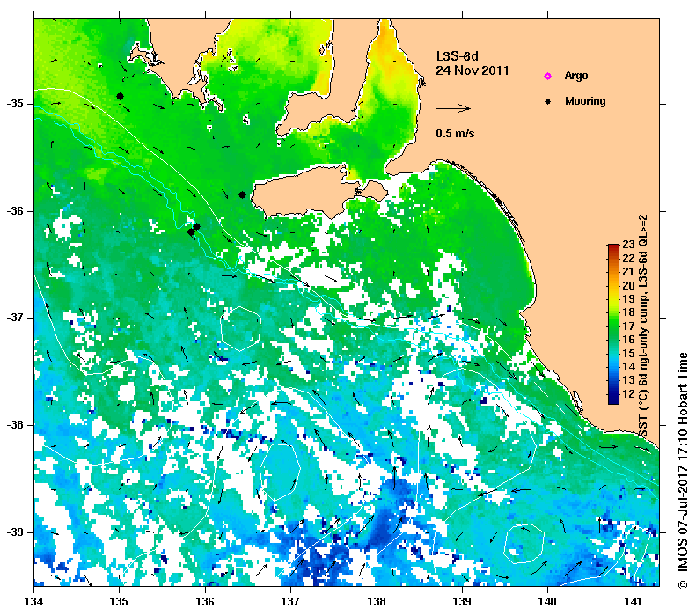Screen dimensions: 696x616
Task: Click longitude axis label 136
Action: click(205, 602)
